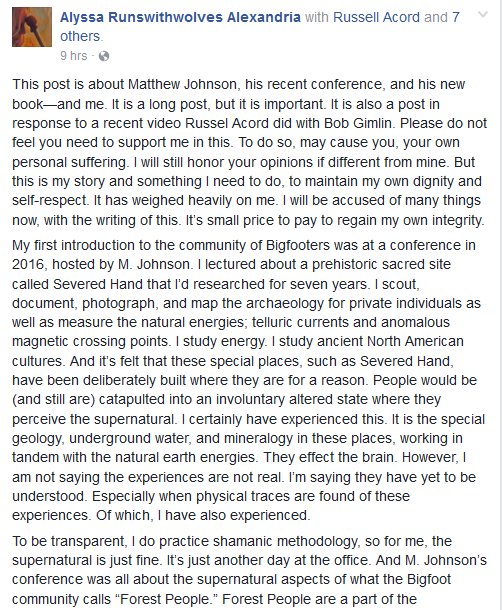502x610 pixels.
Task: Click the sentence starting "My first introduction"
Action: coord(244,255)
